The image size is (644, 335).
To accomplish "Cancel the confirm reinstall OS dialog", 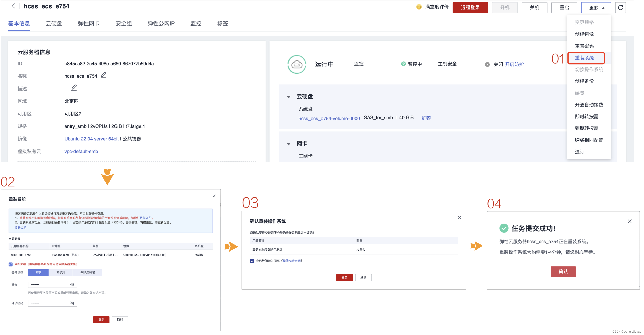I will [x=363, y=277].
